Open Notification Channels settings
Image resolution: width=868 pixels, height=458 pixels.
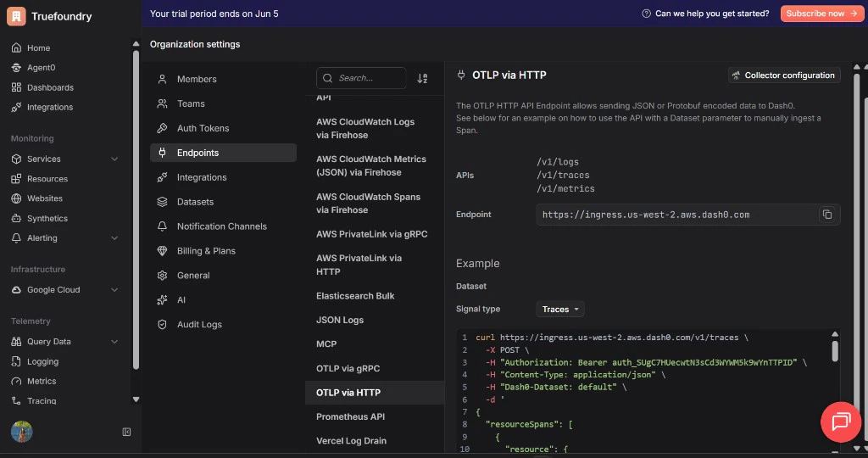[223, 226]
